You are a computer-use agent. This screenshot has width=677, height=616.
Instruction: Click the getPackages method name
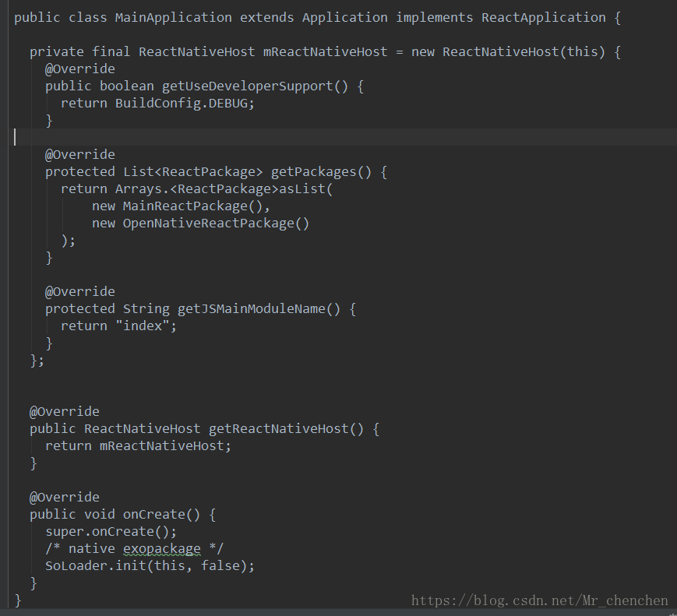coord(313,172)
